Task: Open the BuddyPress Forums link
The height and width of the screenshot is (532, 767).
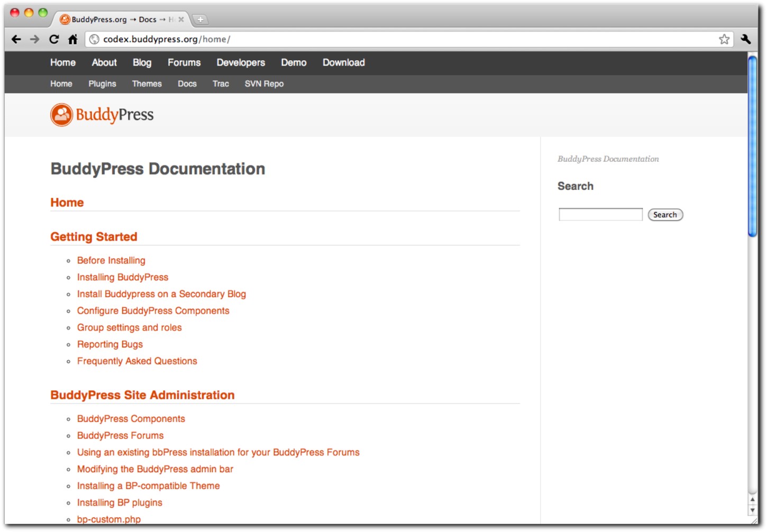Action: pos(121,436)
